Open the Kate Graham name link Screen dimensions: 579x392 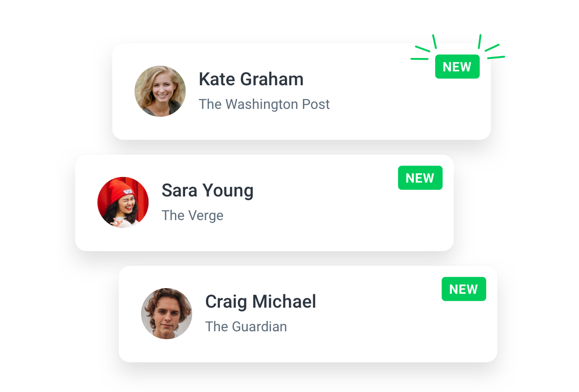pyautogui.click(x=251, y=79)
